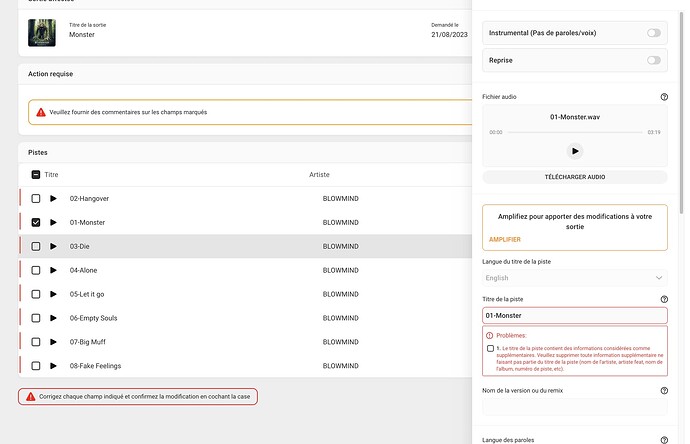
Task: Confirm the track title problem checkbox
Action: point(490,349)
